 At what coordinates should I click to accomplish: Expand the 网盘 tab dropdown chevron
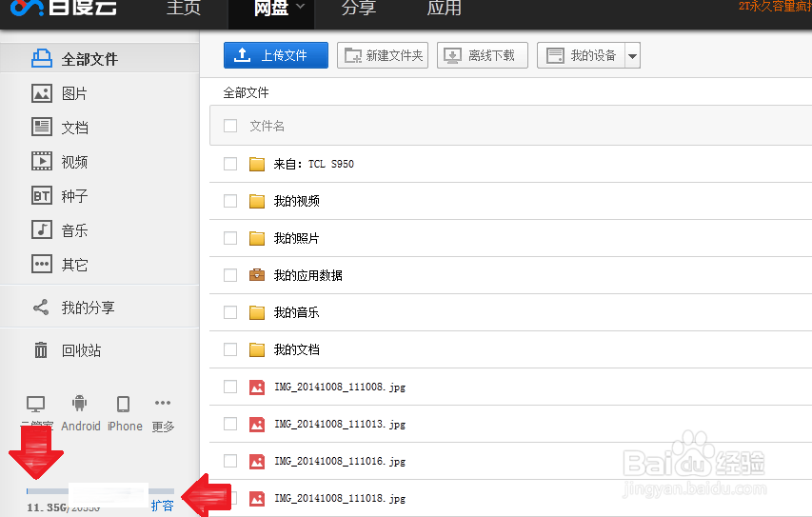301,7
